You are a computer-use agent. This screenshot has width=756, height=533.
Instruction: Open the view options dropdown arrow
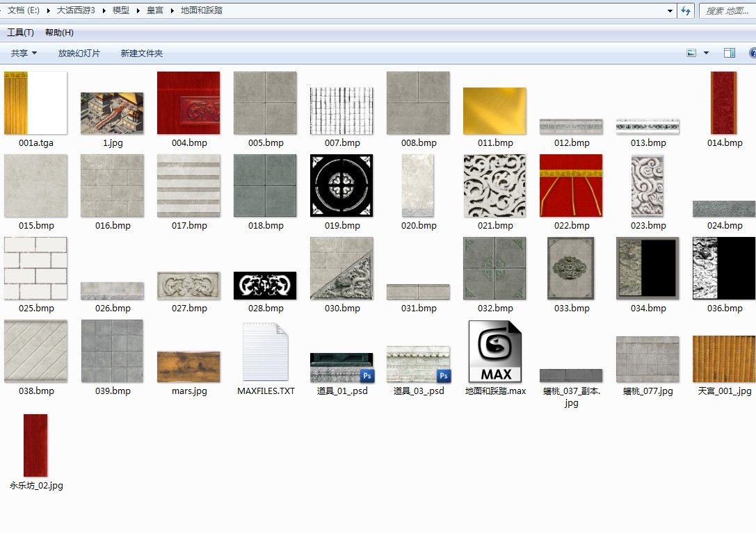pyautogui.click(x=707, y=53)
